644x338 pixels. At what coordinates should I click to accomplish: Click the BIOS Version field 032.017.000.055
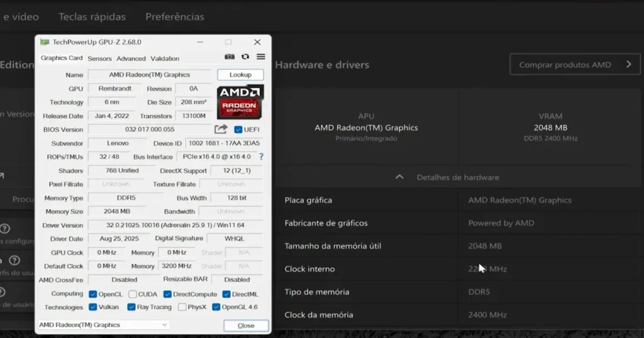pyautogui.click(x=150, y=129)
